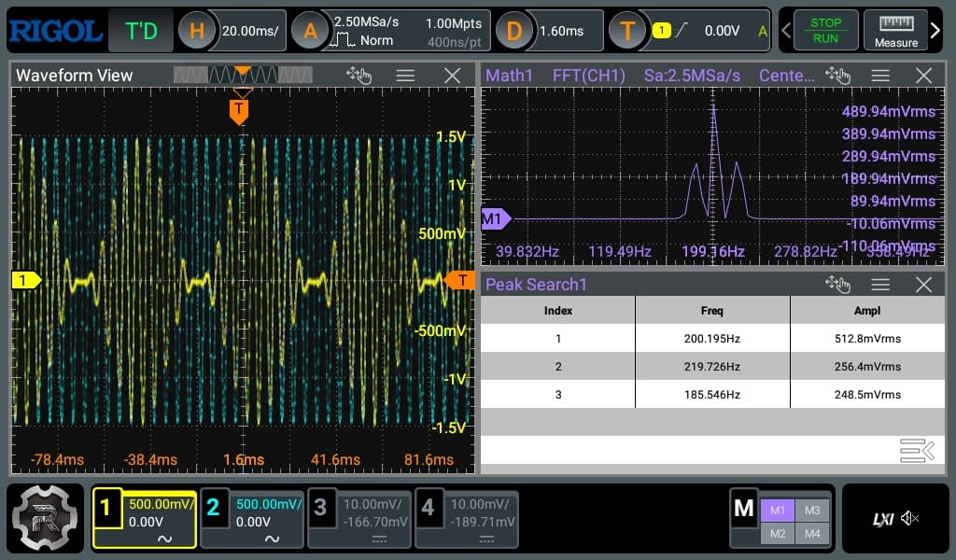Select the M2 math channel
Screen dimensions: 956x560
tap(778, 534)
